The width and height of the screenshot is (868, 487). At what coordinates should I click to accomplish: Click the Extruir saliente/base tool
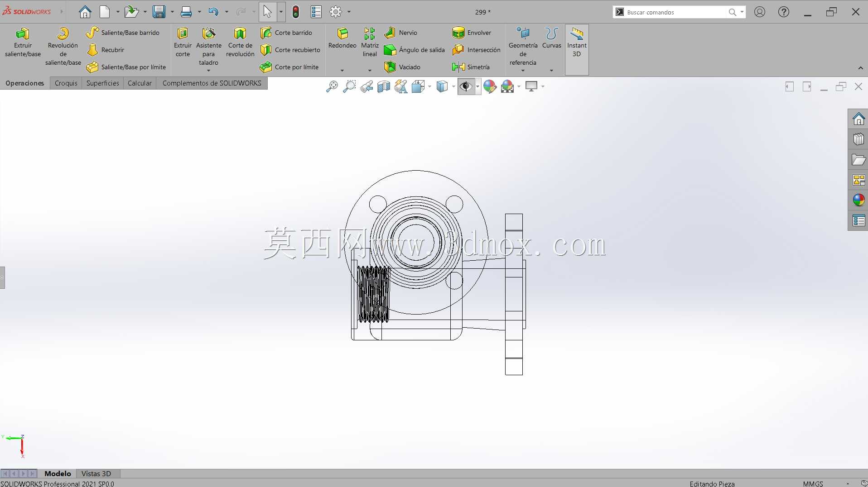23,43
